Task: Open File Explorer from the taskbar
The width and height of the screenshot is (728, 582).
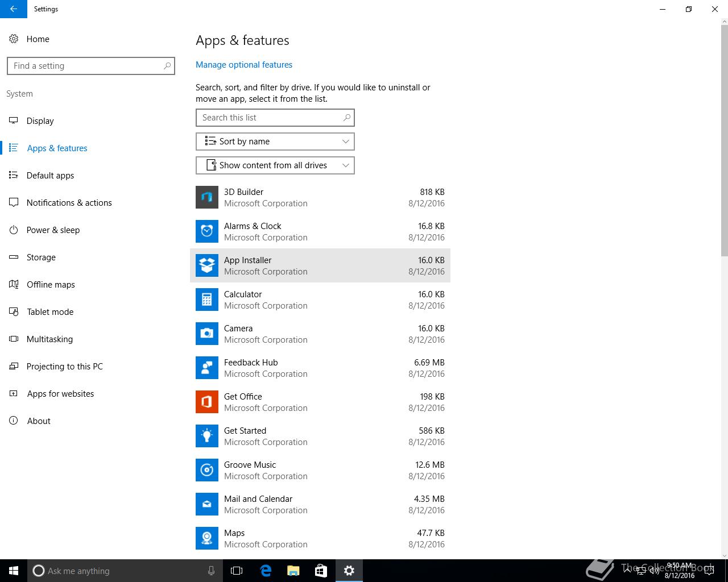Action: pyautogui.click(x=293, y=571)
